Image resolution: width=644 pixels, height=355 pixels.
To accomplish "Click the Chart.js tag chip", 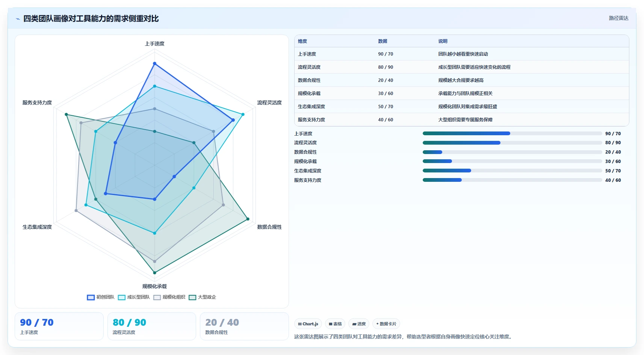I will 308,324.
